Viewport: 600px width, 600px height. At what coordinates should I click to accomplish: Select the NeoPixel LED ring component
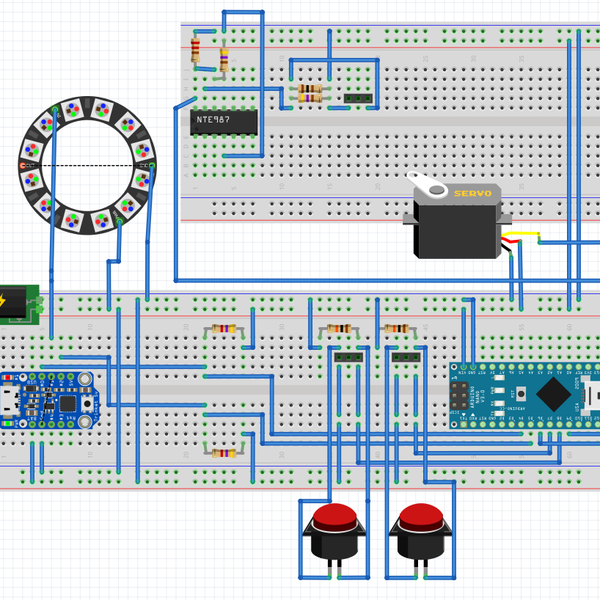[87, 165]
